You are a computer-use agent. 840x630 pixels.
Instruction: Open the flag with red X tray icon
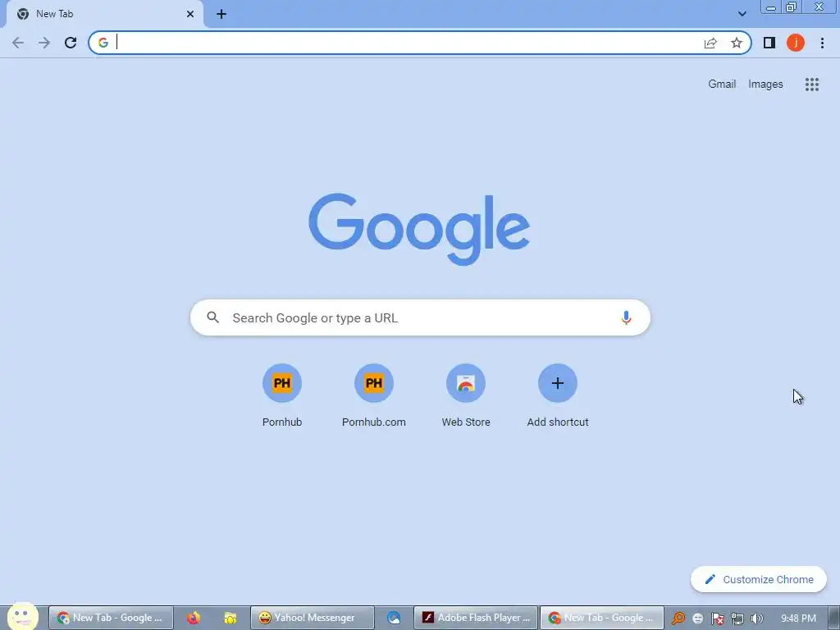click(x=717, y=619)
